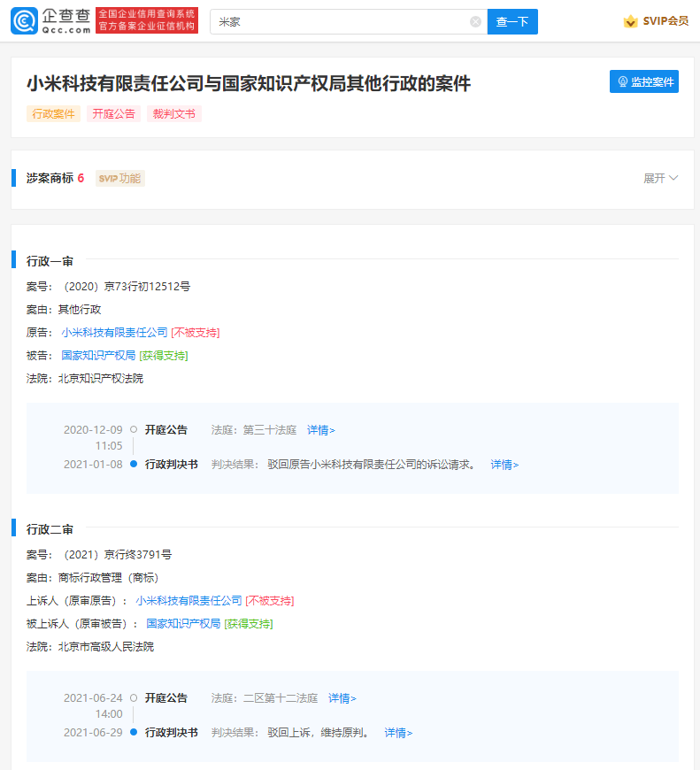Click the SVIP功能 badge

tap(119, 178)
